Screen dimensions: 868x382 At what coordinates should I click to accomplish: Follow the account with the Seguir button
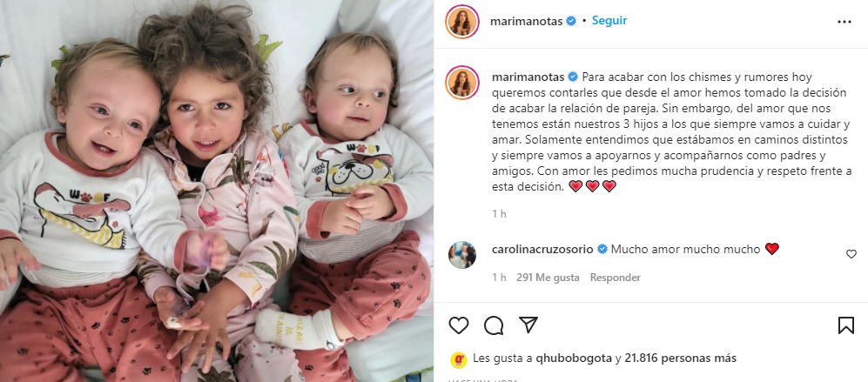[x=609, y=21]
